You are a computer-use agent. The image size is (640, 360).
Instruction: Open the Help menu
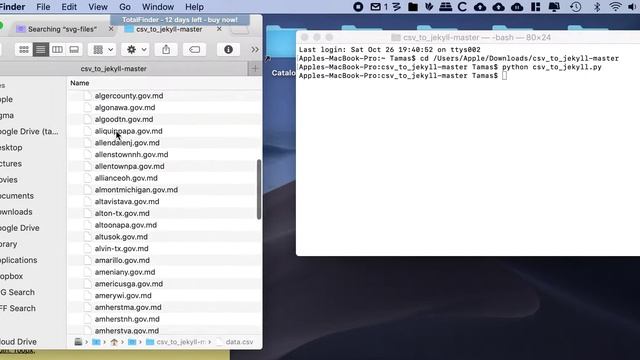(194, 7)
